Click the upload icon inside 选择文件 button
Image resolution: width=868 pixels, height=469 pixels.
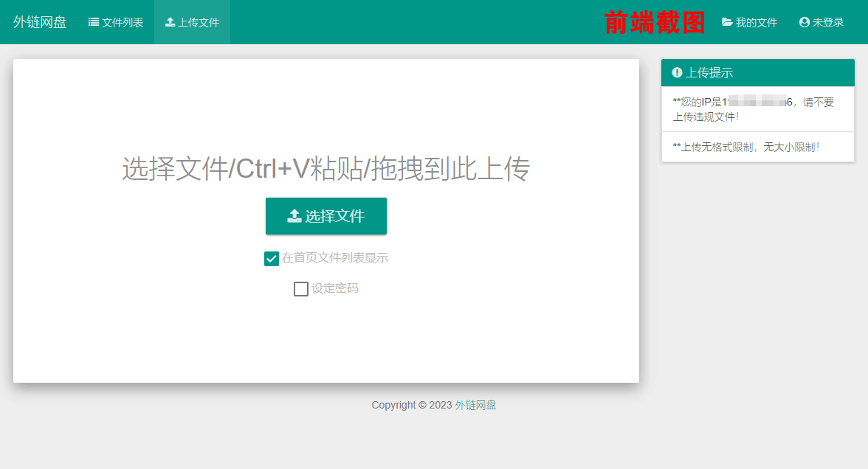294,215
